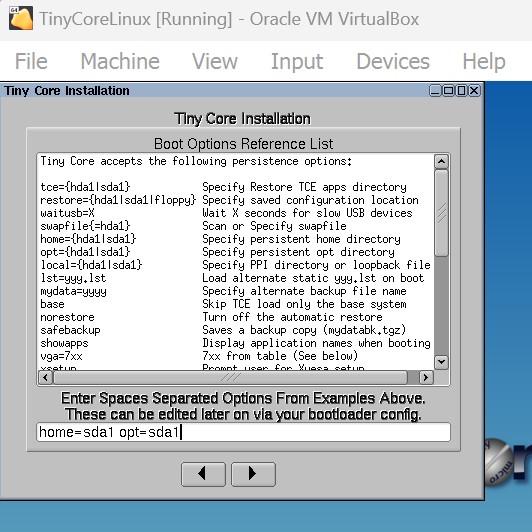Click the forward arrow button to proceed
532x532 pixels.
point(253,474)
